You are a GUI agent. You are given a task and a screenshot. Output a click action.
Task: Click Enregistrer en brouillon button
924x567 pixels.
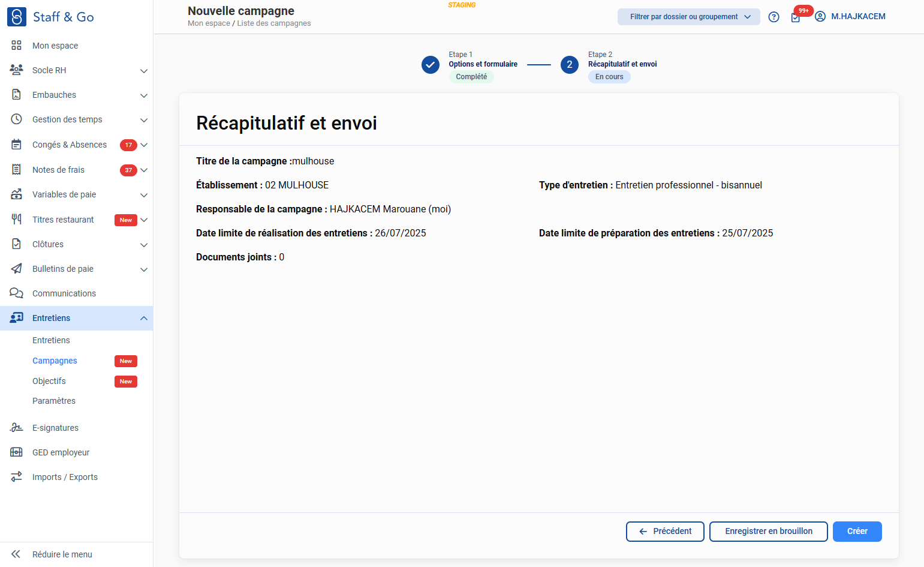(769, 532)
